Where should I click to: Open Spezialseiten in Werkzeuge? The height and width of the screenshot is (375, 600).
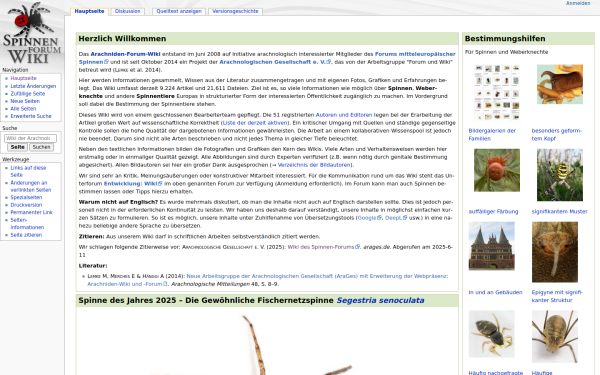tap(26, 197)
